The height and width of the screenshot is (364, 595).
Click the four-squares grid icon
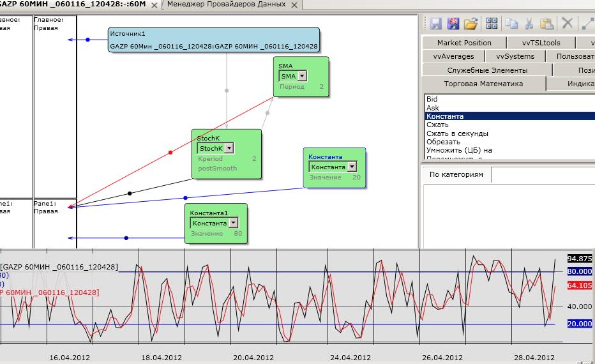pos(492,24)
